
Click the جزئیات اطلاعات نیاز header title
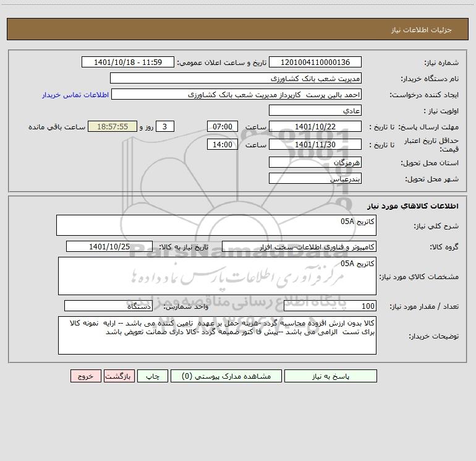[x=422, y=30]
